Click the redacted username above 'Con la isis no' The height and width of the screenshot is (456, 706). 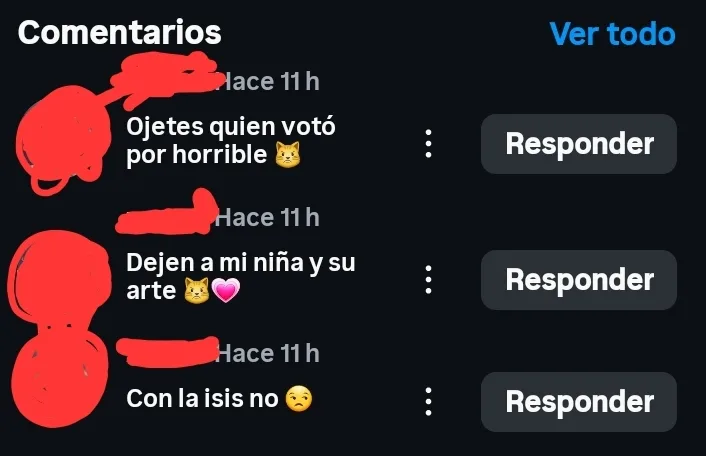point(167,352)
